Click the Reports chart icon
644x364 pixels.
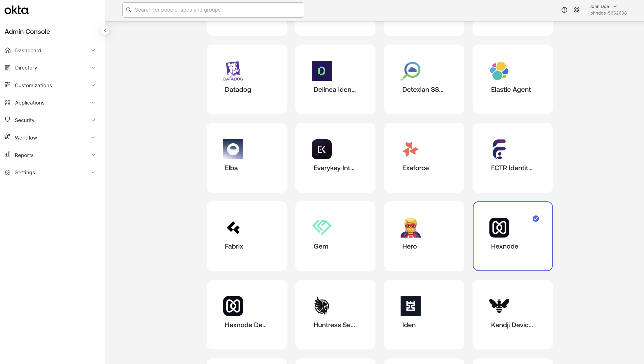click(8, 154)
